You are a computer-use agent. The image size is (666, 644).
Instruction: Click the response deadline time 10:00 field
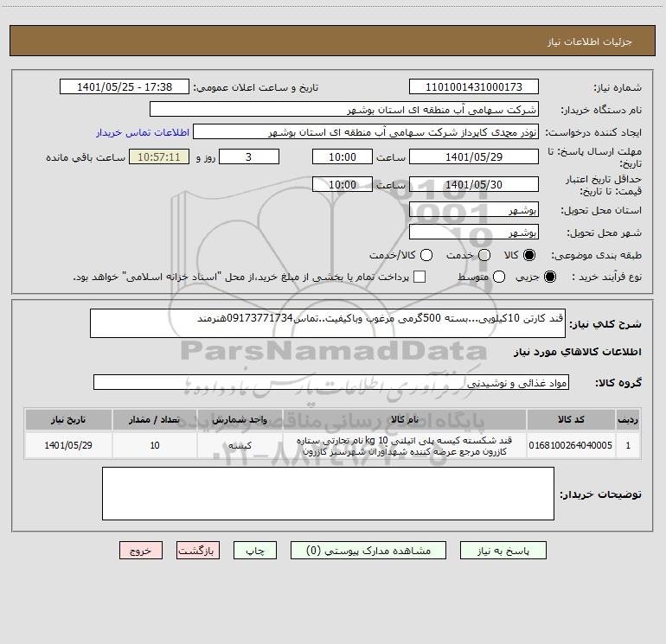coord(343,157)
